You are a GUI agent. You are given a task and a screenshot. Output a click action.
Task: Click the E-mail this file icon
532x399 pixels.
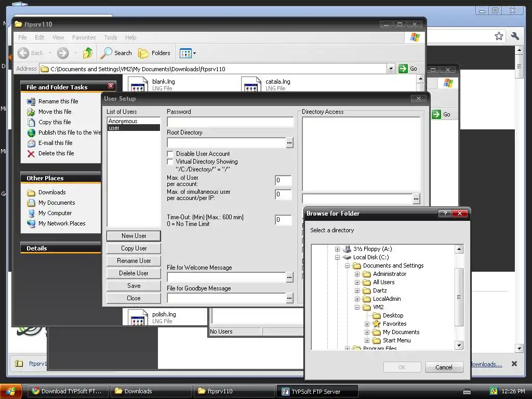tap(31, 143)
